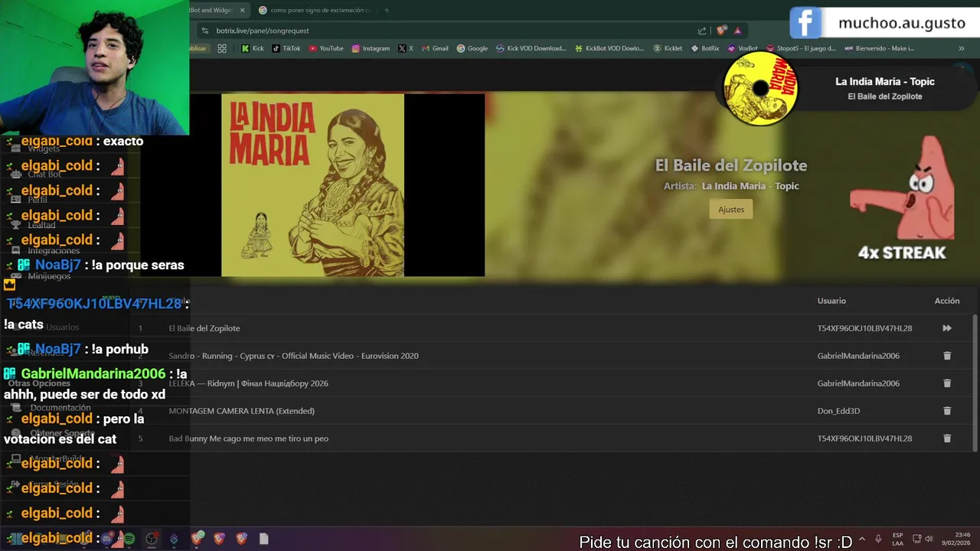The image size is (980, 551).
Task: Open the Kick VOD Download bookmark
Action: (531, 48)
